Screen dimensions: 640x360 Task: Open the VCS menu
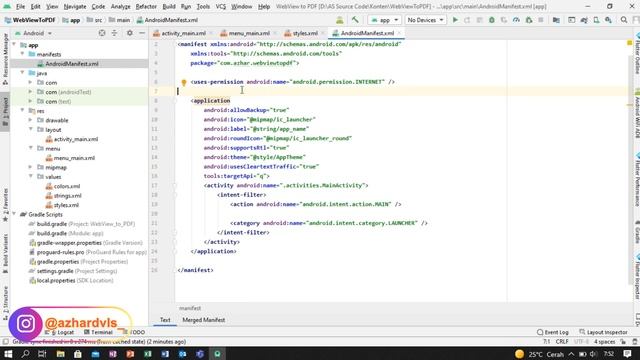220,7
